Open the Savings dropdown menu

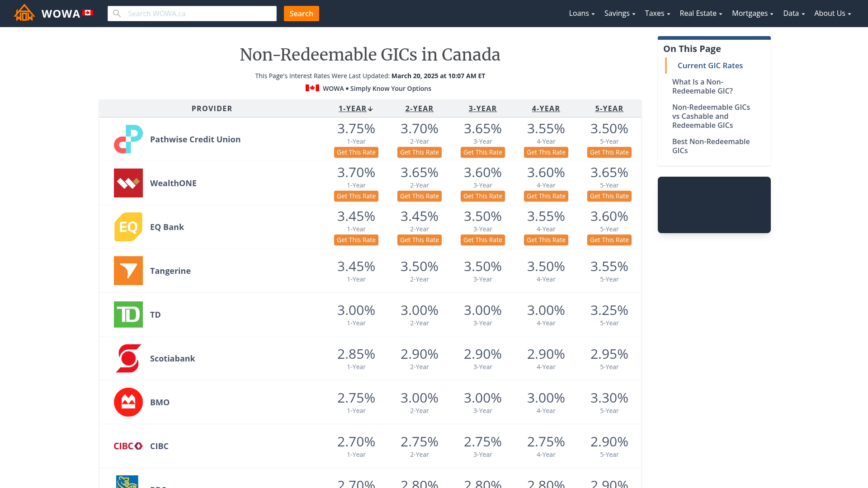click(x=620, y=14)
